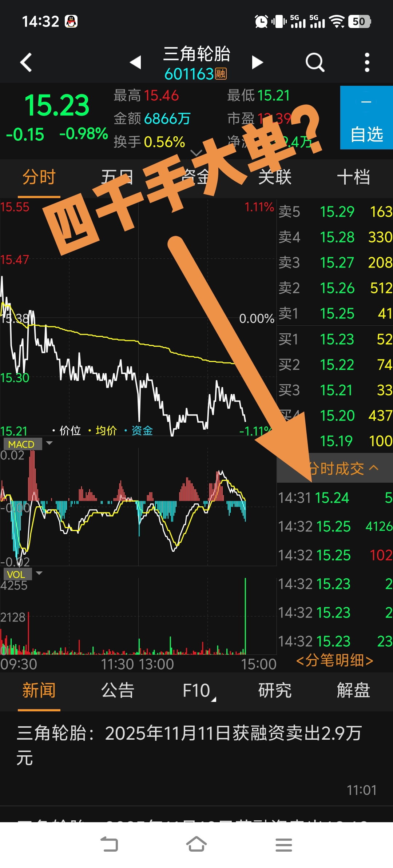Tap the QQ notification icon in status bar
Image resolution: width=393 pixels, height=868 pixels.
coord(71,21)
